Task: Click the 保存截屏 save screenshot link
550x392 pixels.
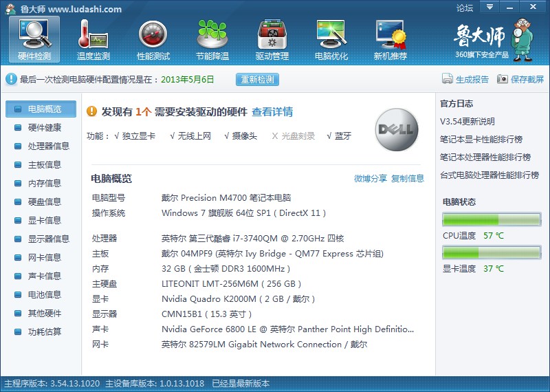Action: point(520,79)
